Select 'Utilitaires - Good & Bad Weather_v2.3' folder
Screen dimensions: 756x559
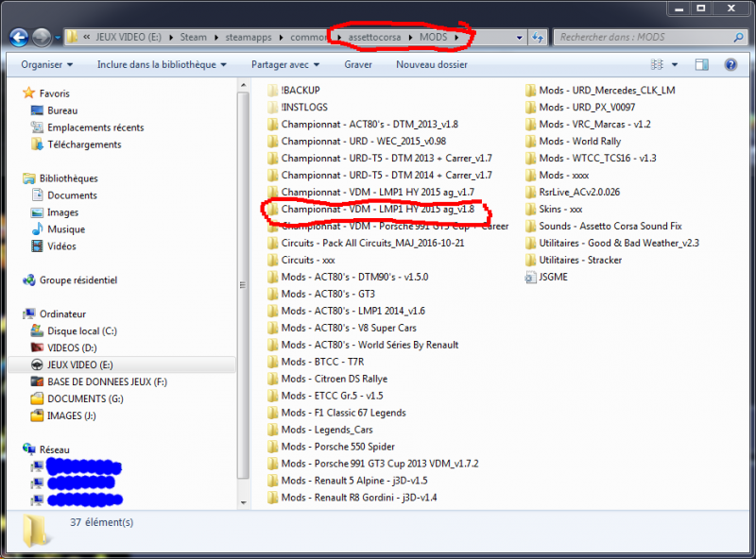619,243
